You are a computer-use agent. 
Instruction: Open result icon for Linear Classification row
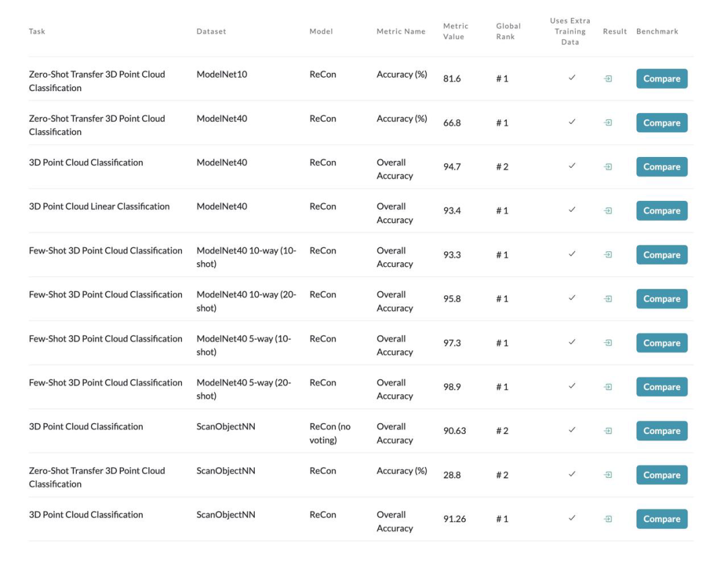607,211
